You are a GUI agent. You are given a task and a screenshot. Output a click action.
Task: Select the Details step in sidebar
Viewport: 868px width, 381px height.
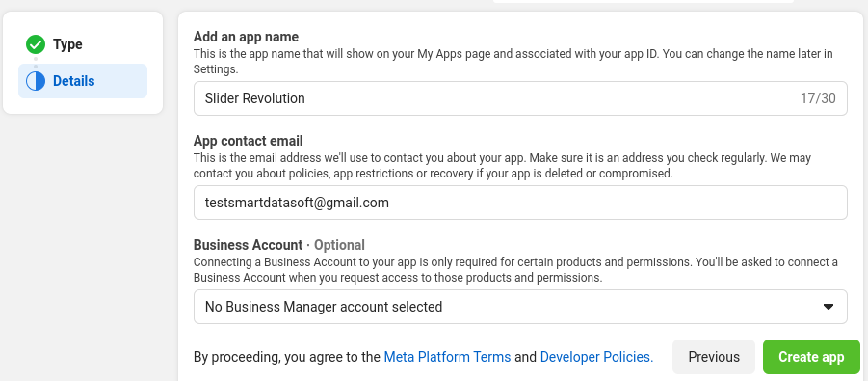tap(83, 81)
